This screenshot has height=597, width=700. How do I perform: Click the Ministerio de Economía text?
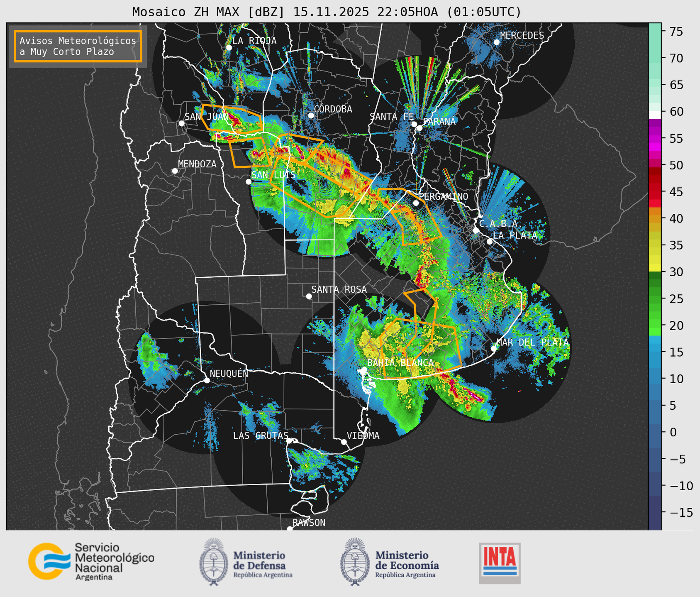[x=407, y=560]
